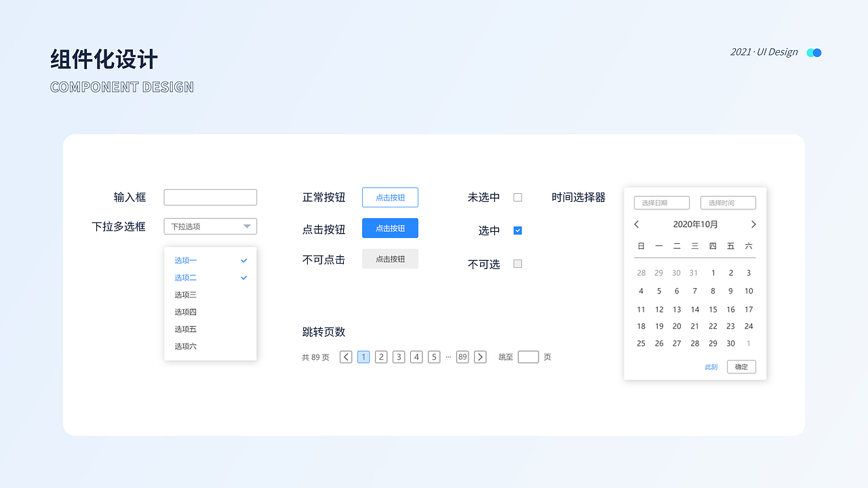Click the 2020年10月 month title
Image resolution: width=868 pixels, height=488 pixels.
[695, 224]
